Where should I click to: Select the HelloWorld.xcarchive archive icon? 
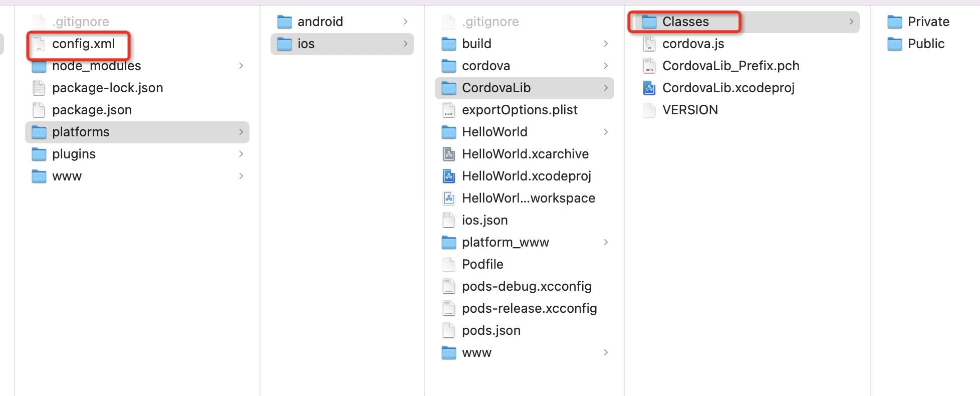(x=448, y=154)
